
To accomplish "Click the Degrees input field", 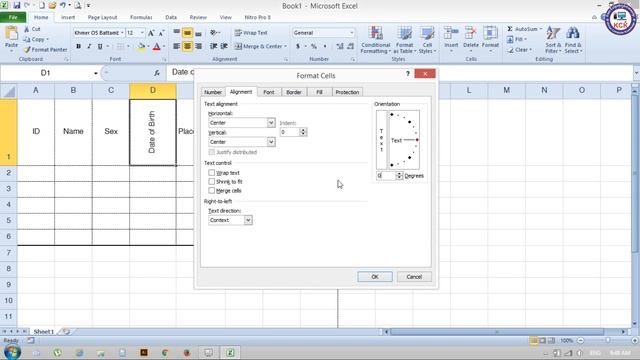I will tap(386, 176).
